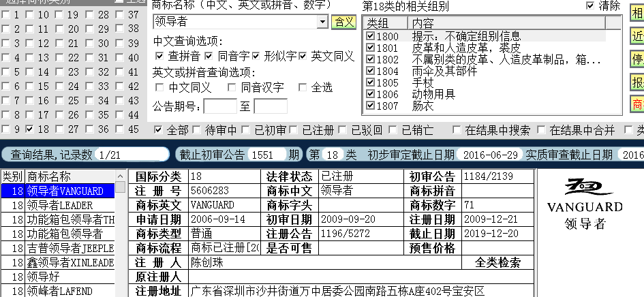
Task: Enable the 已初审 status filter
Action: 245,130
